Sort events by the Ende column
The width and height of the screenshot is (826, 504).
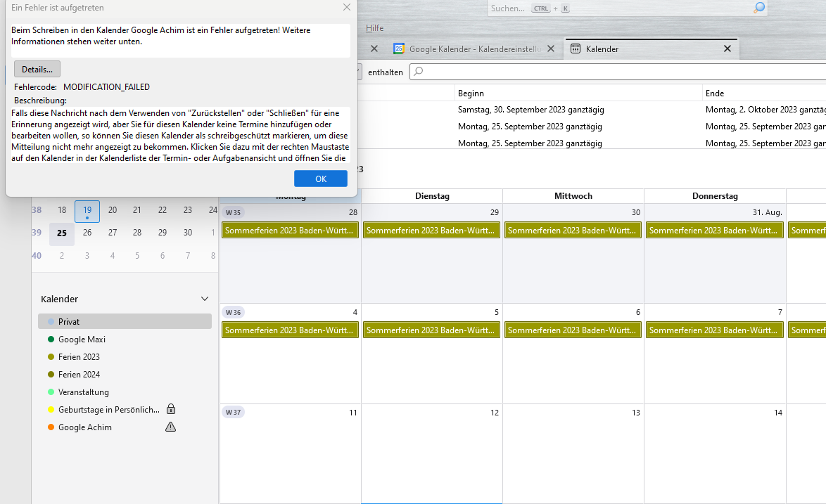[x=764, y=93]
